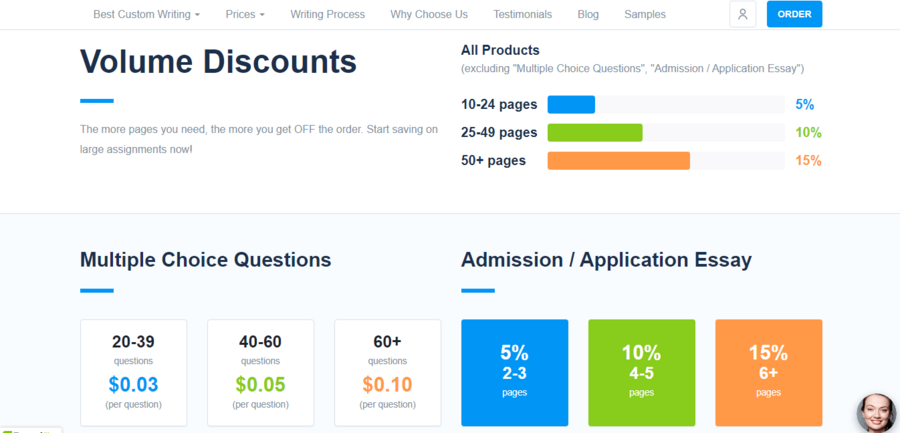
Task: Click the blue ORDER button
Action: click(x=794, y=14)
